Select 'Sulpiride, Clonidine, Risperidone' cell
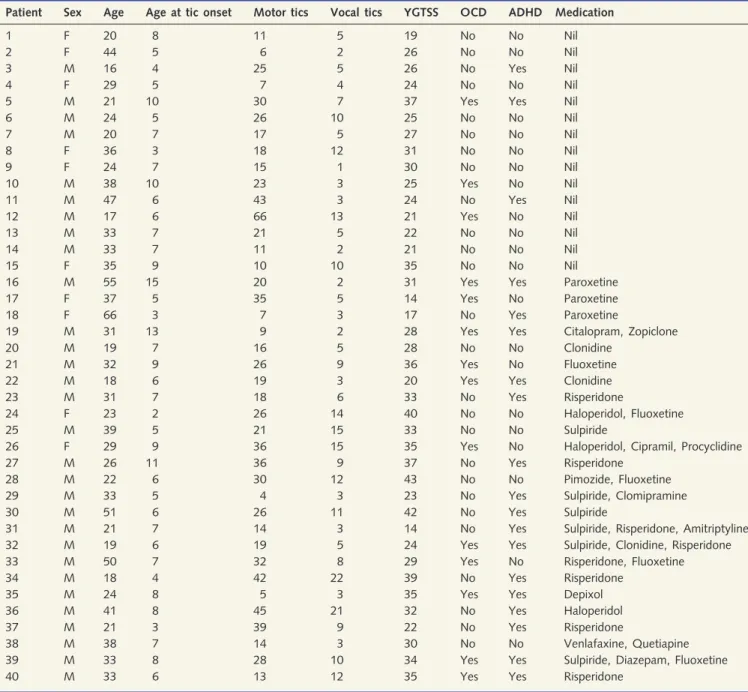 click(x=647, y=545)
